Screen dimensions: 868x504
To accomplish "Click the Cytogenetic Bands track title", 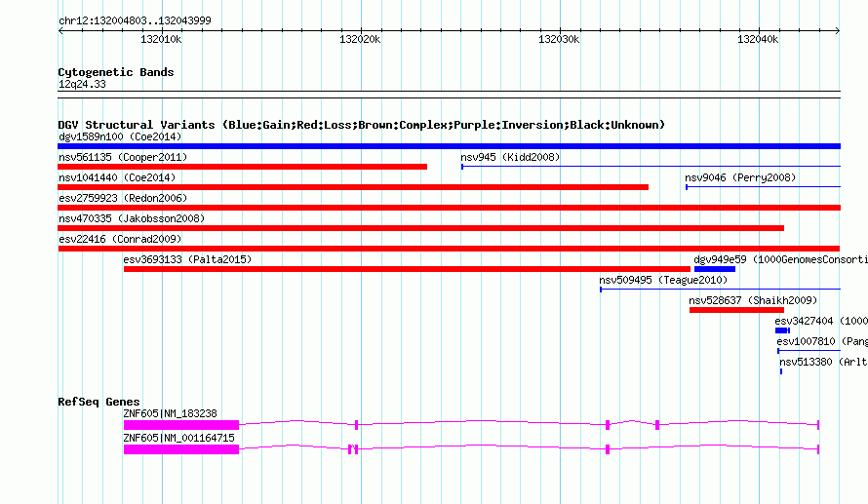I will coord(116,72).
